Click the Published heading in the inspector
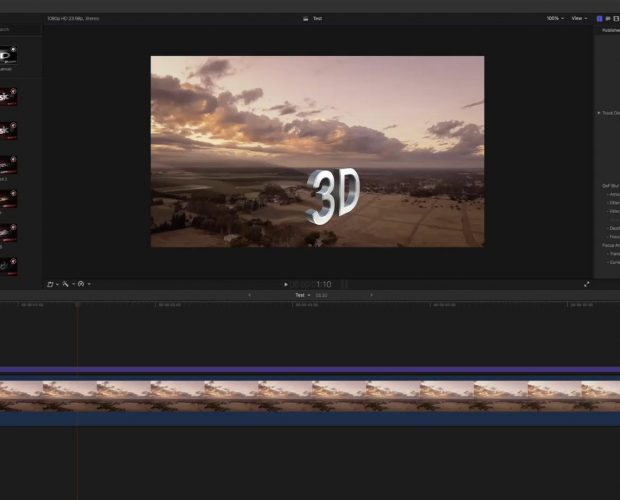Image resolution: width=620 pixels, height=500 pixels. [611, 30]
